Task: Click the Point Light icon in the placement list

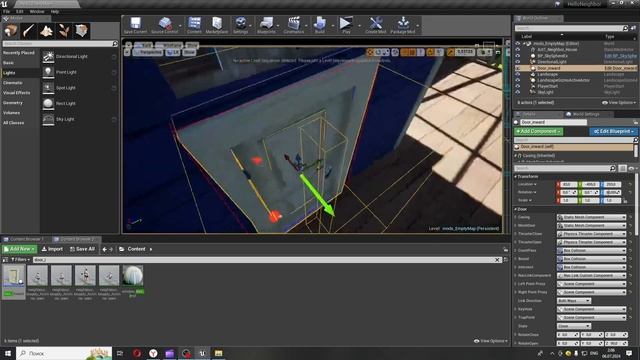Action: point(48,72)
